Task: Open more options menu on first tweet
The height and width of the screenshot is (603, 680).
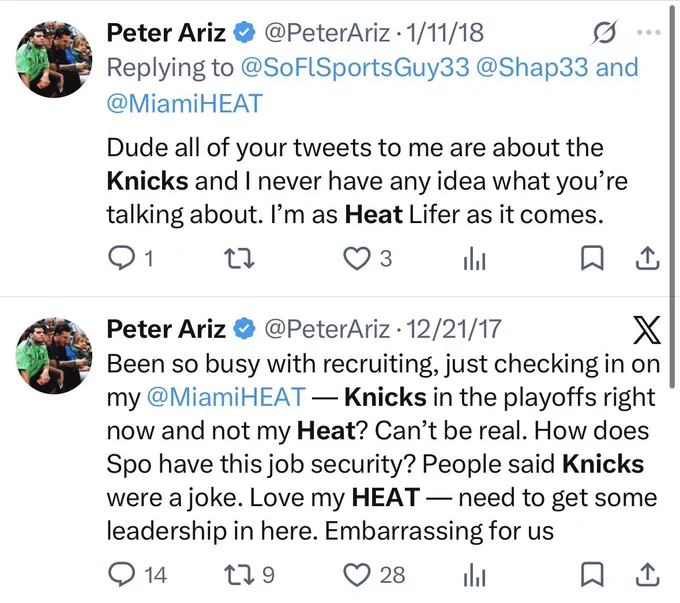Action: click(649, 32)
